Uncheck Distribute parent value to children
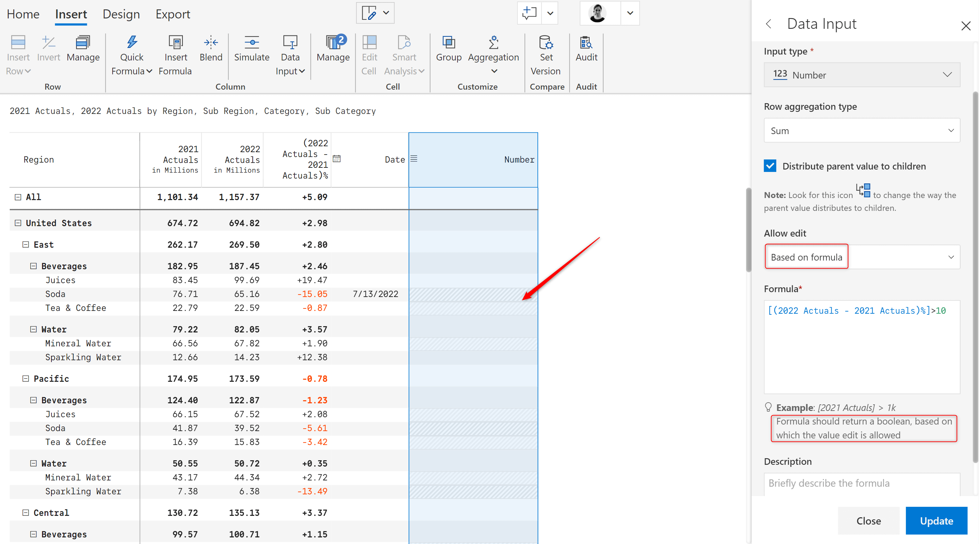This screenshot has height=544, width=980. (770, 166)
